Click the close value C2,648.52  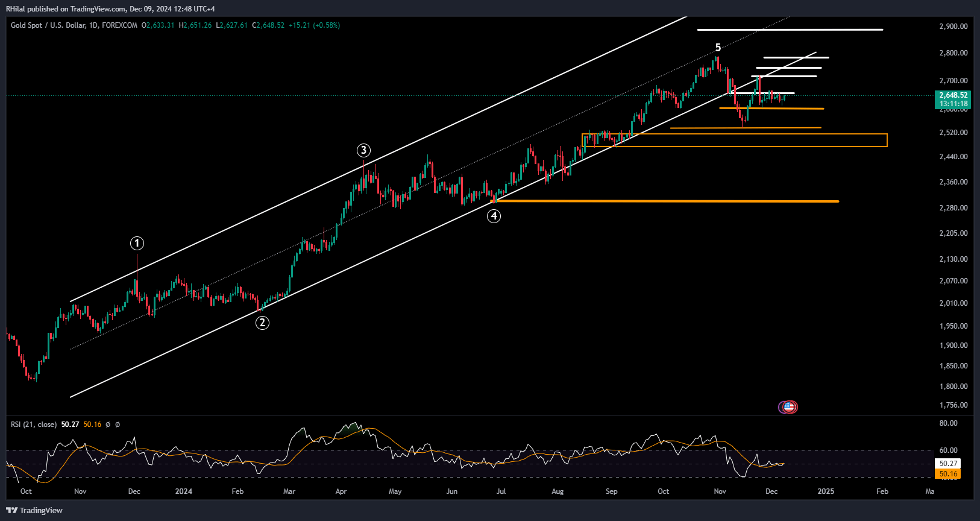coord(268,25)
